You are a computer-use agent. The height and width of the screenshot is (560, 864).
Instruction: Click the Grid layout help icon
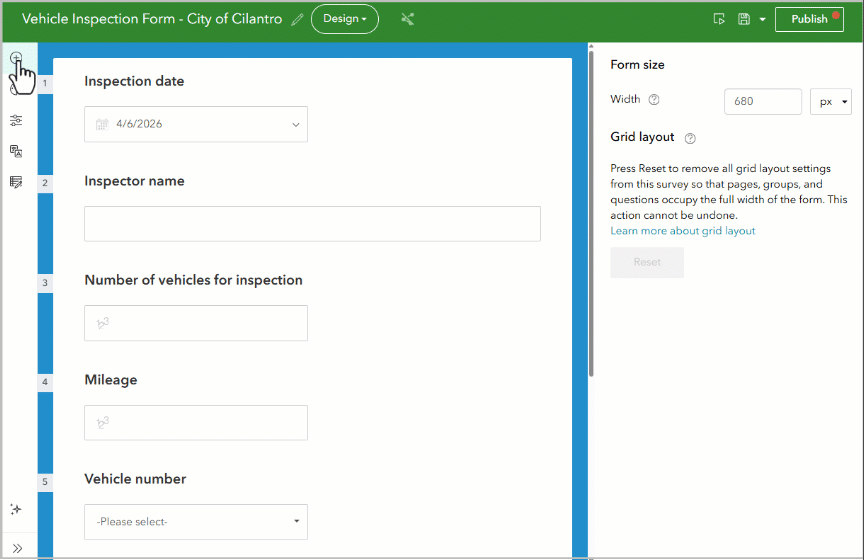pyautogui.click(x=690, y=138)
